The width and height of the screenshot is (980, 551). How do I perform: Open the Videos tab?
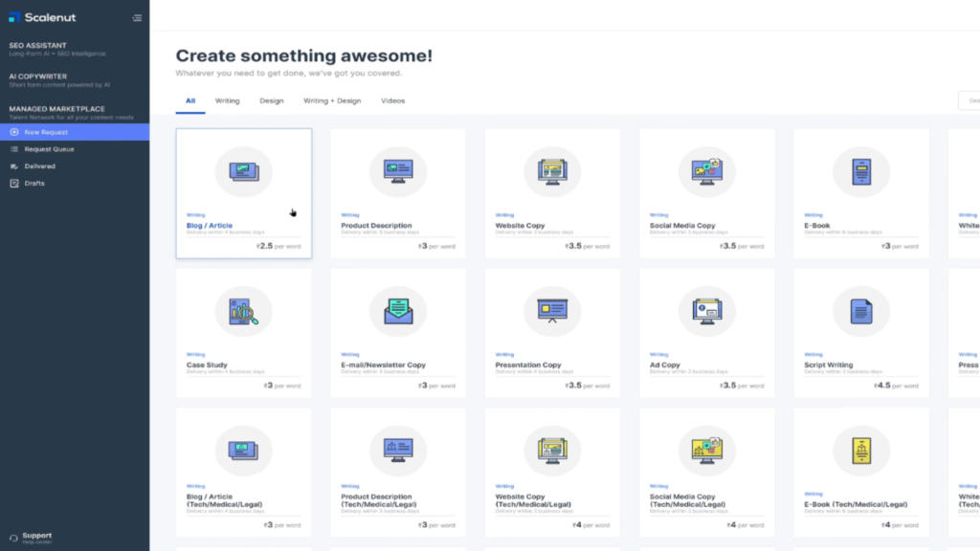pyautogui.click(x=395, y=100)
